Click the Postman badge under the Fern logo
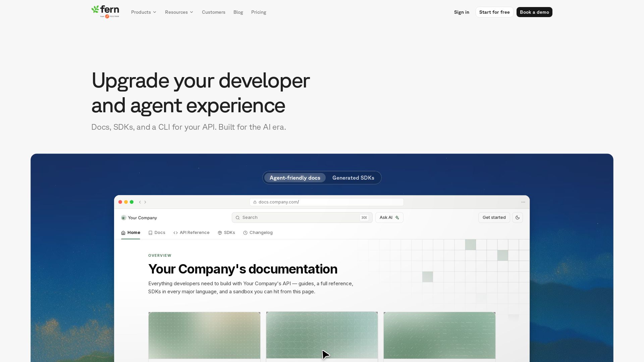This screenshot has height=362, width=644. [110, 16]
